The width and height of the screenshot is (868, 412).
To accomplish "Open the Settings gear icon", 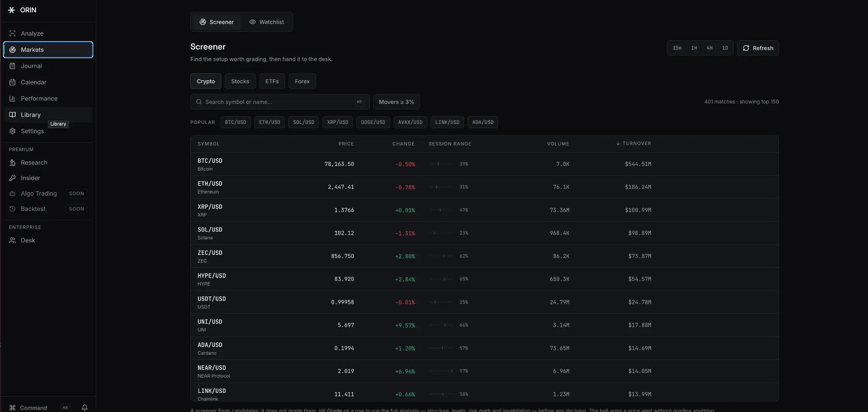I will click(x=12, y=131).
